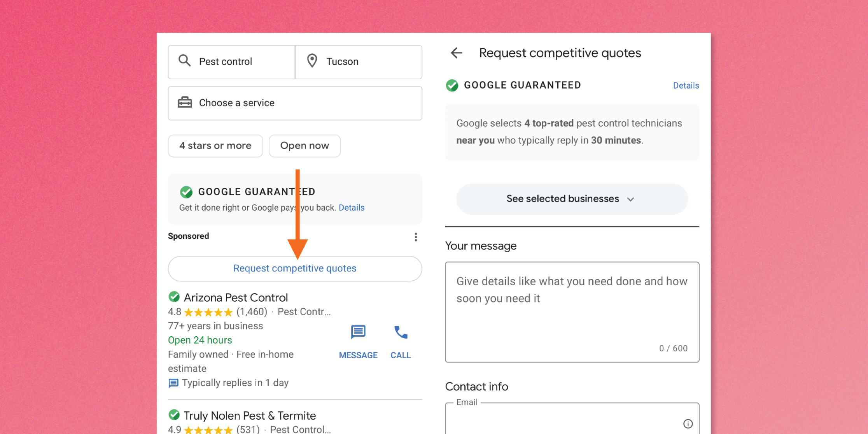Open the three-dot menu near Sponsored

(x=415, y=237)
